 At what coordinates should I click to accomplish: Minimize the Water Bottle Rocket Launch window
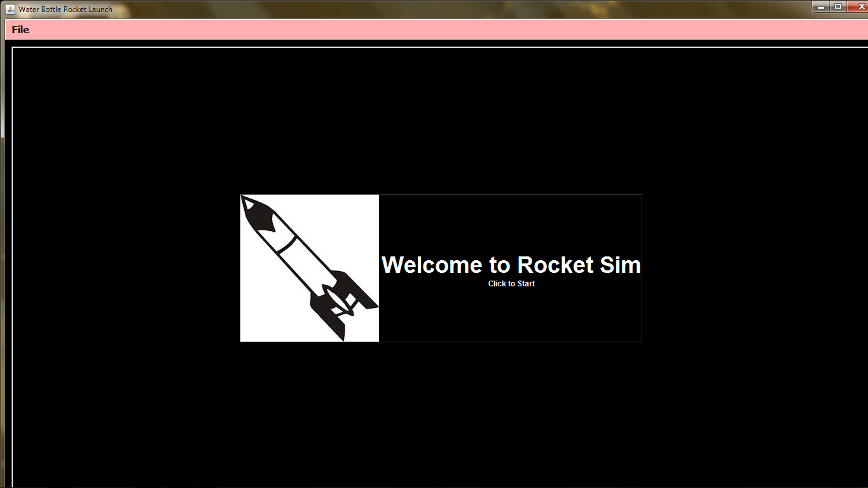[822, 7]
